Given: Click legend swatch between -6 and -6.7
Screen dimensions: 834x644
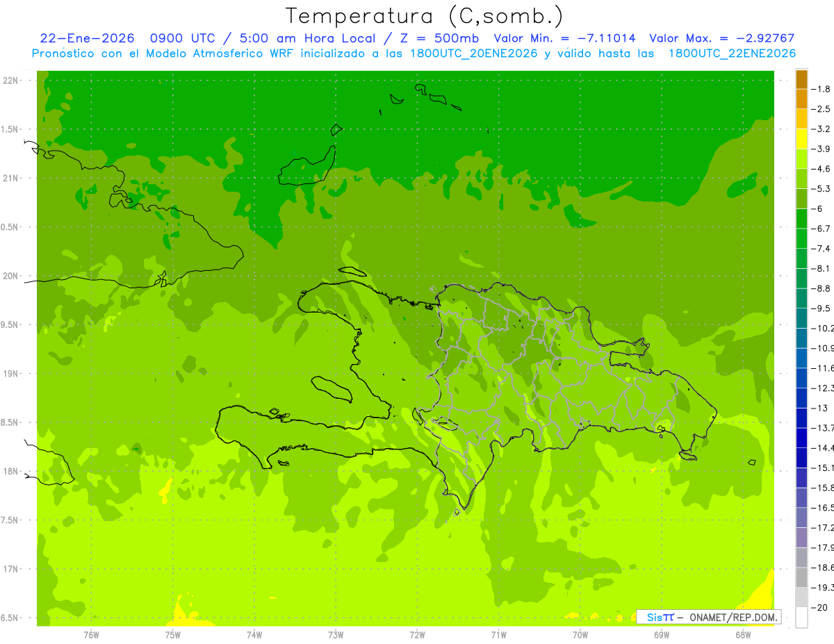Looking at the screenshot, I should coord(802,218).
